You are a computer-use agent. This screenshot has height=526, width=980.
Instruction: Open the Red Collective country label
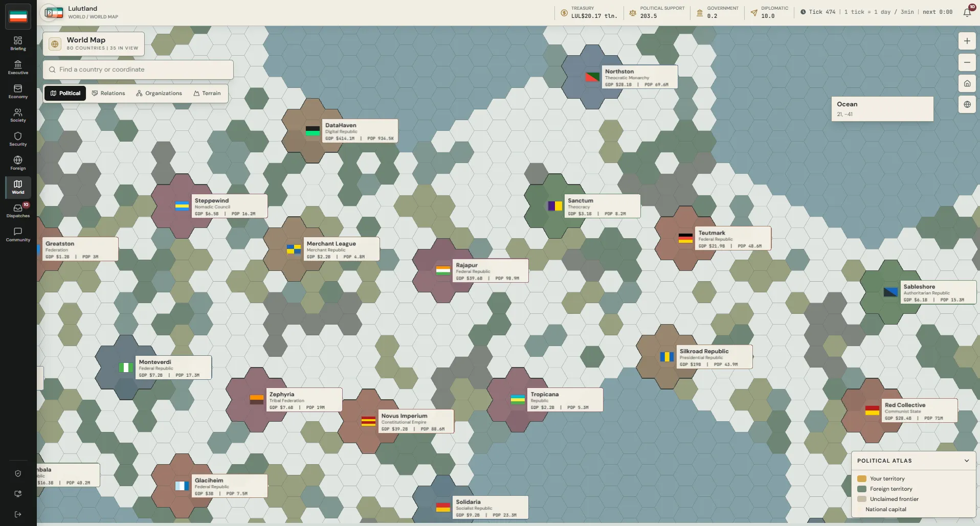(x=920, y=411)
